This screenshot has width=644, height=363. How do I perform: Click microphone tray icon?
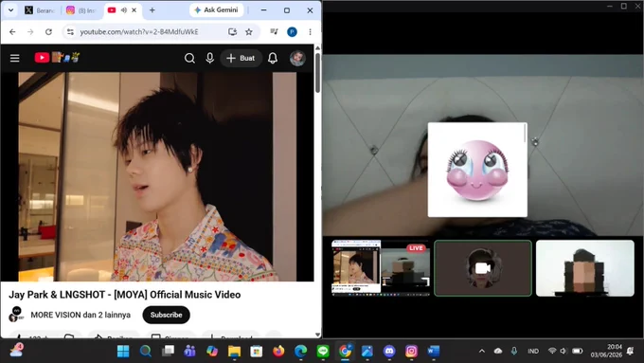[514, 351]
